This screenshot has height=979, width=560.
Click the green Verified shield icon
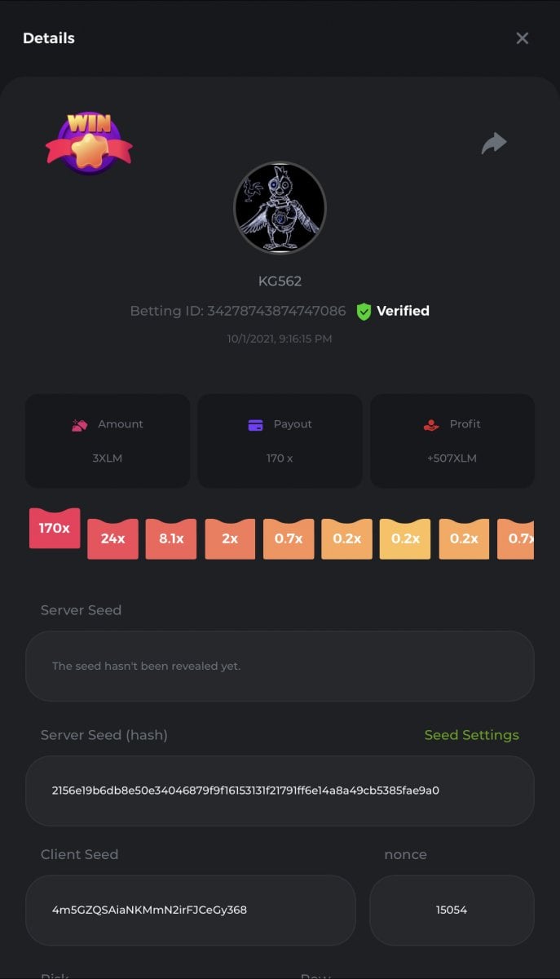click(364, 311)
